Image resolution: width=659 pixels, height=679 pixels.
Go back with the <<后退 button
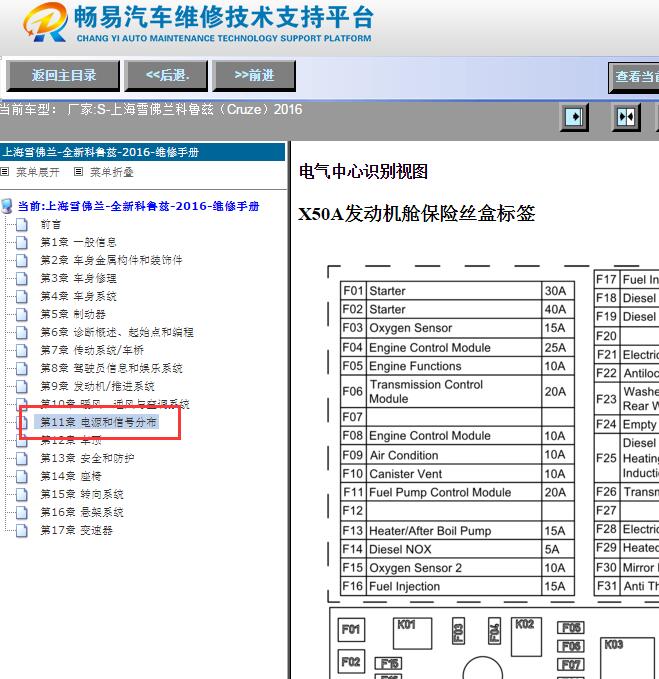click(167, 76)
